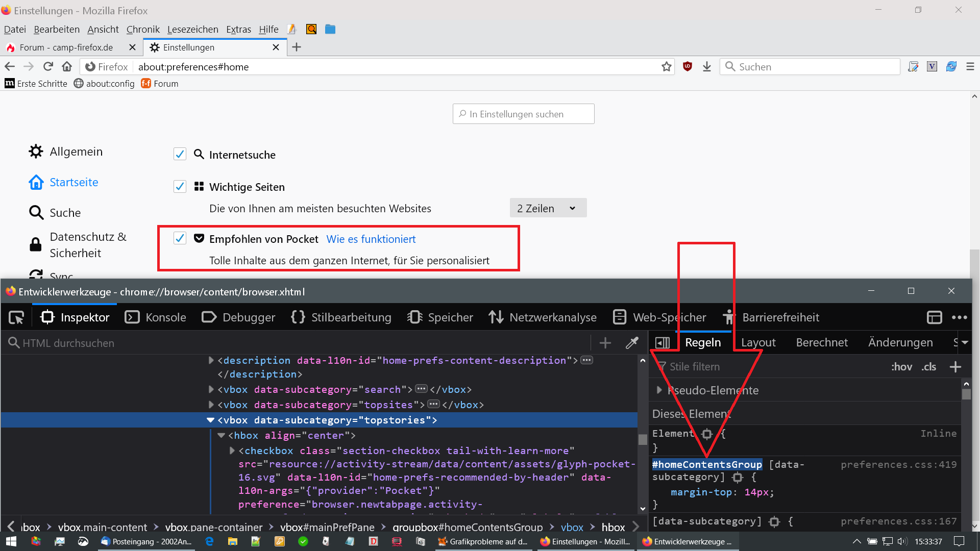Click the home button in navigation bar

[x=67, y=67]
